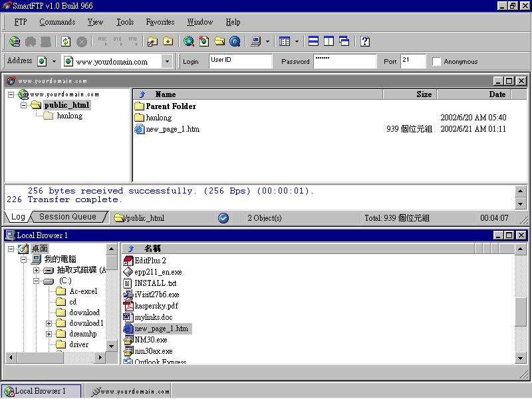The image size is (532, 399).
Task: Click the favorites folder icon with shortcut arrow
Action: [x=152, y=41]
